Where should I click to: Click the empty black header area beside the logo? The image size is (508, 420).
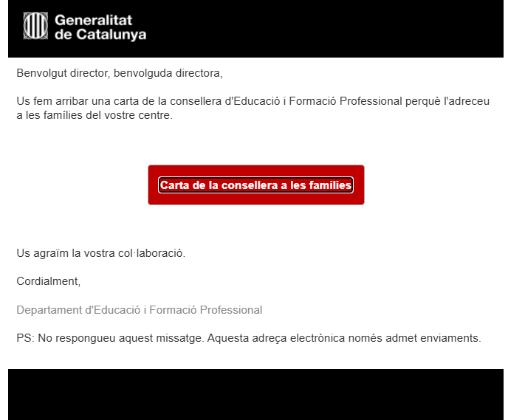[324, 29]
